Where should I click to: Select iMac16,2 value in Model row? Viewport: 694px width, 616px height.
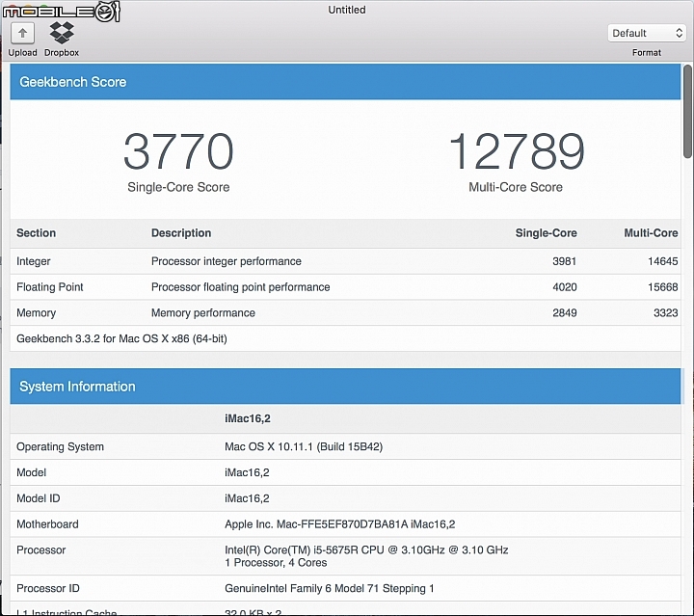247,472
